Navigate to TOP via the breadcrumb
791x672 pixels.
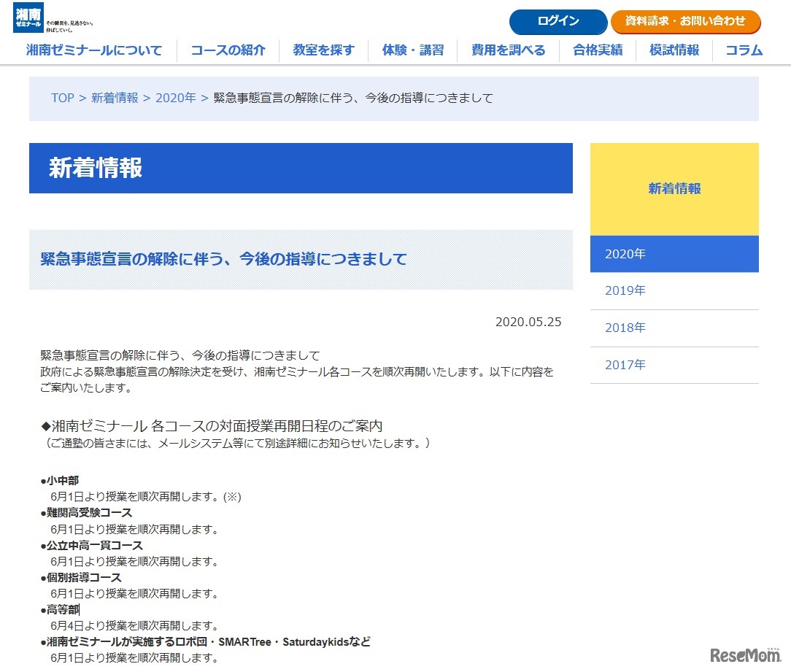click(62, 97)
